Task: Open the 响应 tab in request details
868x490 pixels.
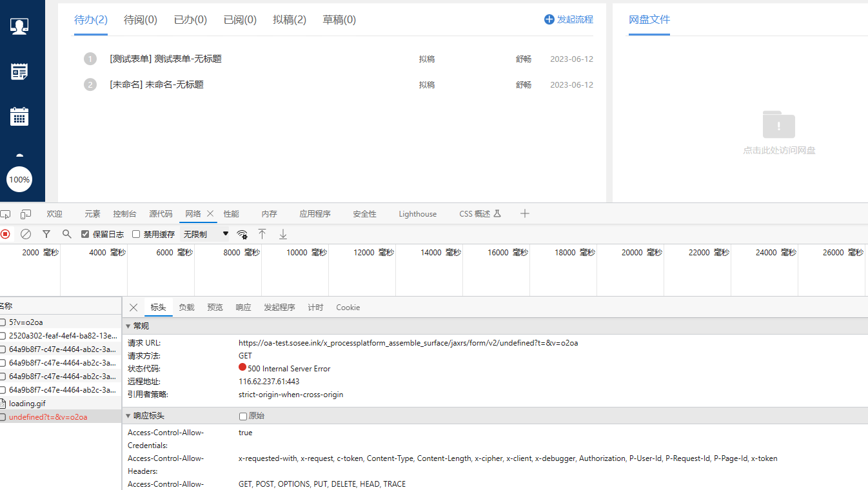Action: (x=243, y=308)
